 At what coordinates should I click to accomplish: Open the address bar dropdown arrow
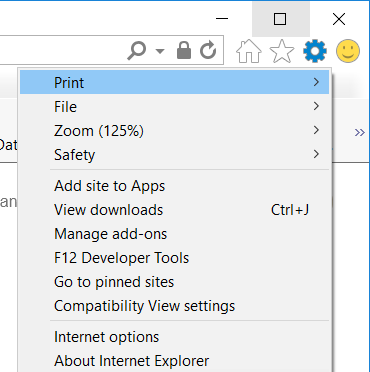click(x=160, y=51)
